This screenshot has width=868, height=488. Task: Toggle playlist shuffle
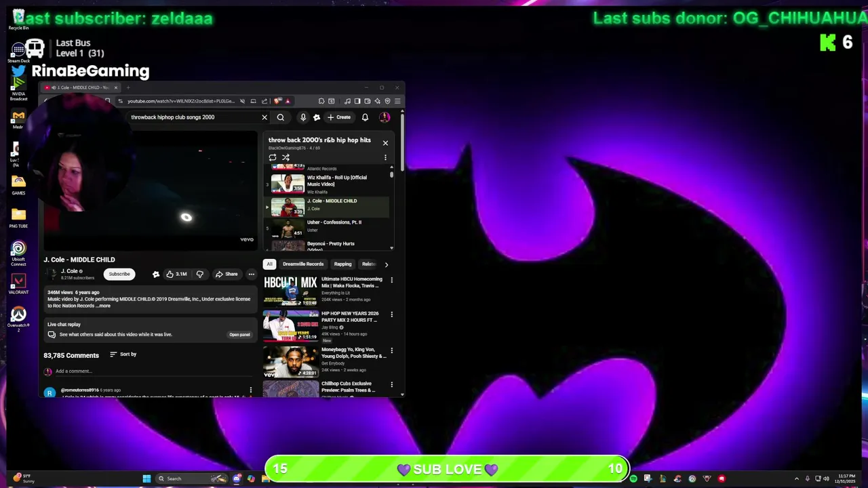(x=285, y=157)
